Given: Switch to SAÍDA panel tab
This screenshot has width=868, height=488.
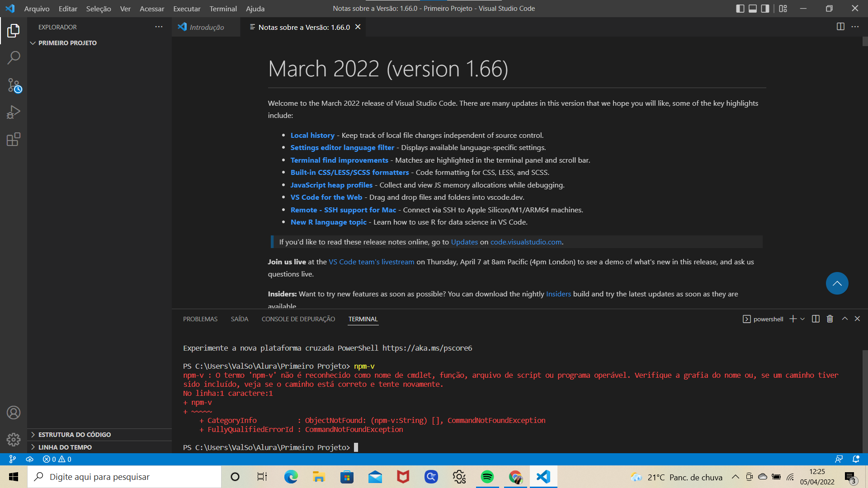Looking at the screenshot, I should click(x=240, y=319).
